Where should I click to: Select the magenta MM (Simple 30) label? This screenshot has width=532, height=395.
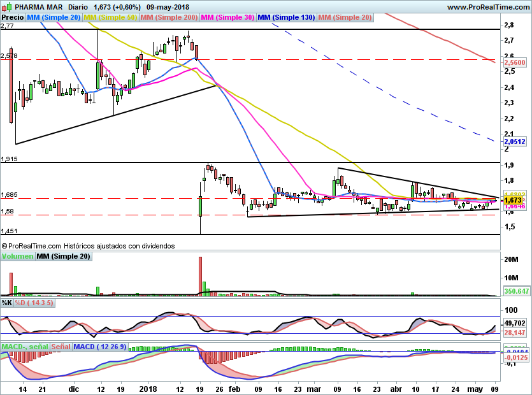(227, 17)
